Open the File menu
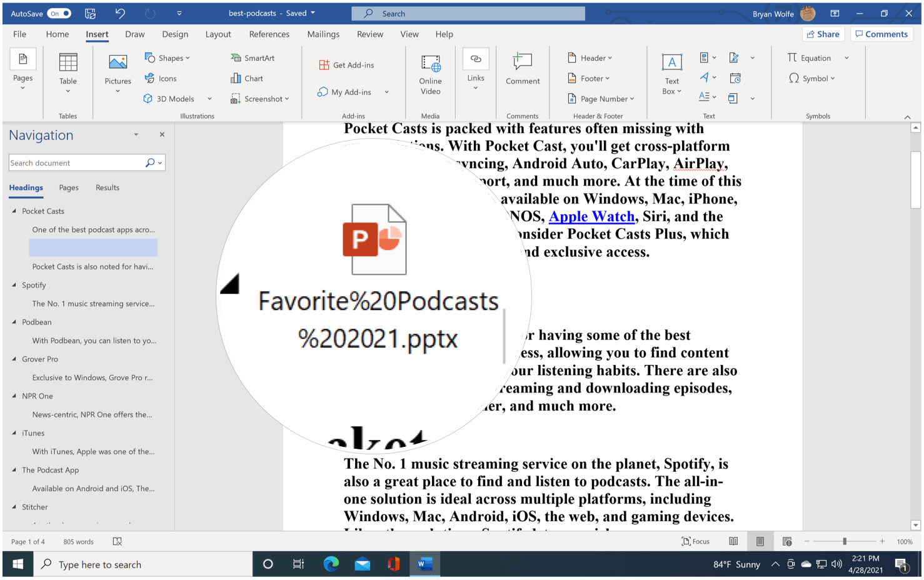Viewport: 924px width, 580px height. tap(19, 34)
